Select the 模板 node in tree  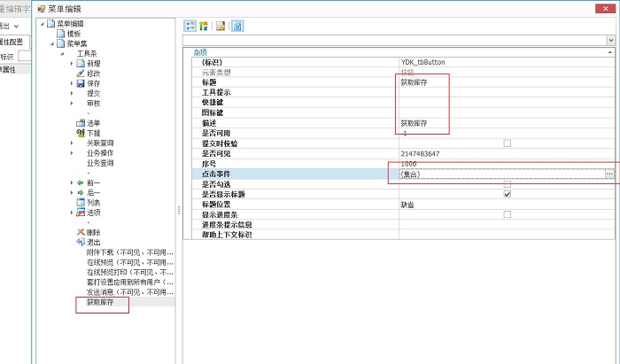coord(74,34)
